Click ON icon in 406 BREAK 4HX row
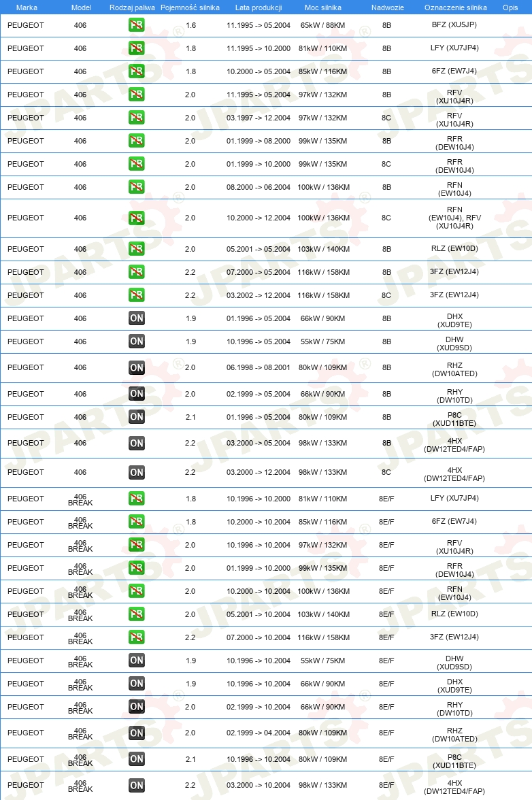The image size is (532, 800). click(136, 785)
